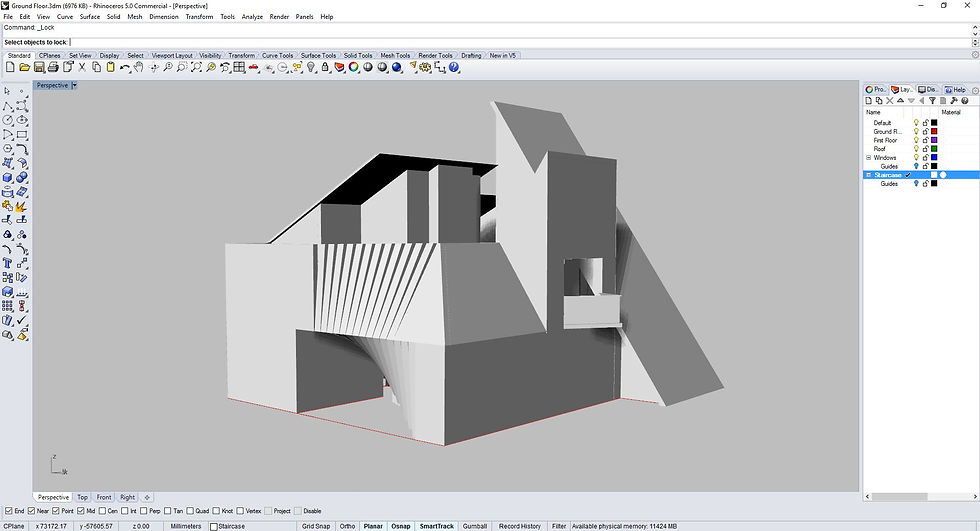Click the Select objects to lock command input
Viewport: 980px width, 531px height.
tap(486, 42)
